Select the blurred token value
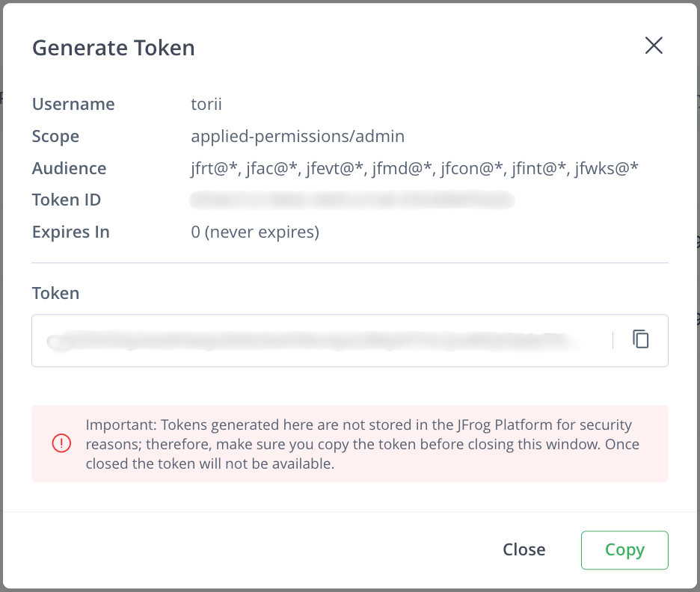700x592 pixels. [314, 340]
